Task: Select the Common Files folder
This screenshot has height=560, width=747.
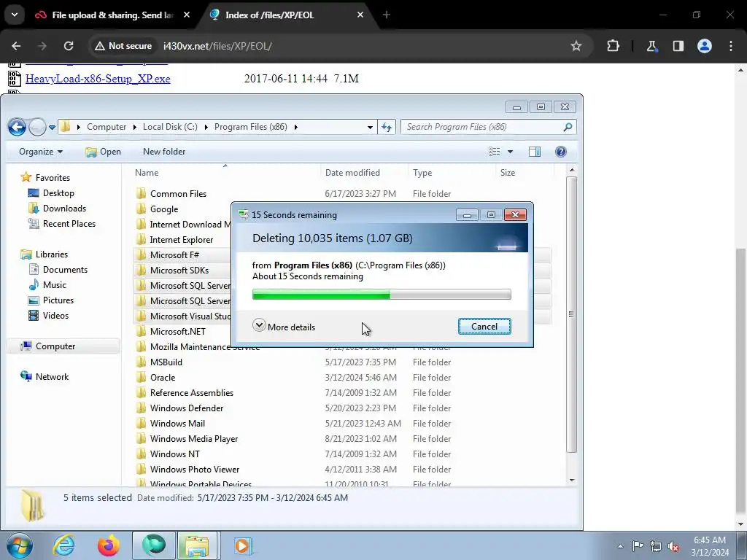Action: click(x=178, y=194)
